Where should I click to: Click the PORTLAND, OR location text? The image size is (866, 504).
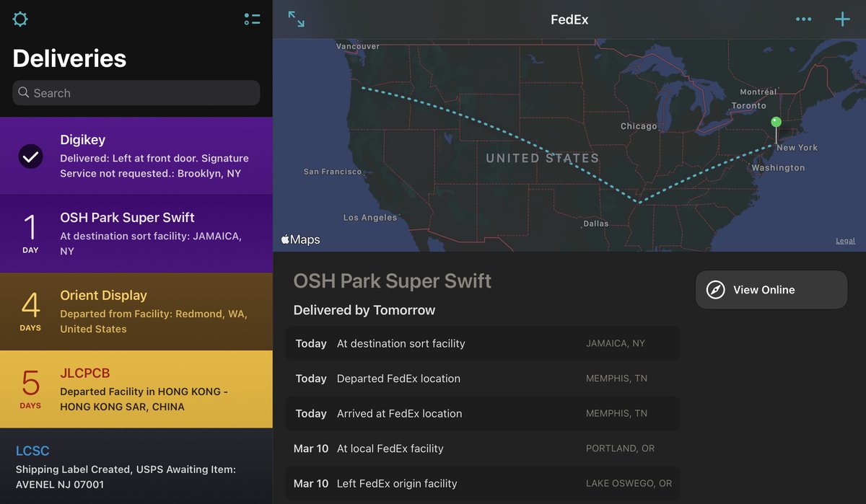point(621,448)
